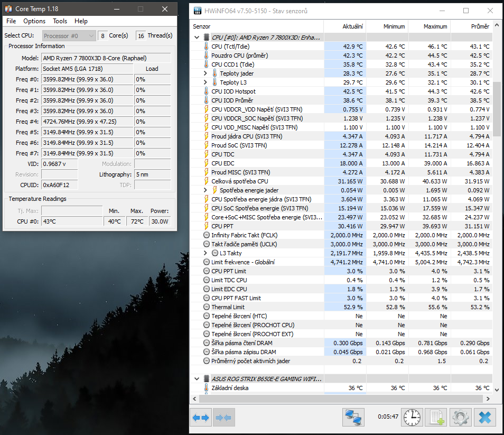Select the CPU VDDCR_SOC Napětí (SVI3 TFN) row
Screen dimensions: 504x435
tap(341, 118)
